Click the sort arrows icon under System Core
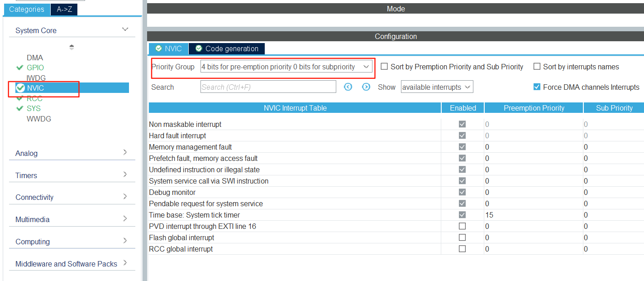The width and height of the screenshot is (644, 281). tap(72, 47)
